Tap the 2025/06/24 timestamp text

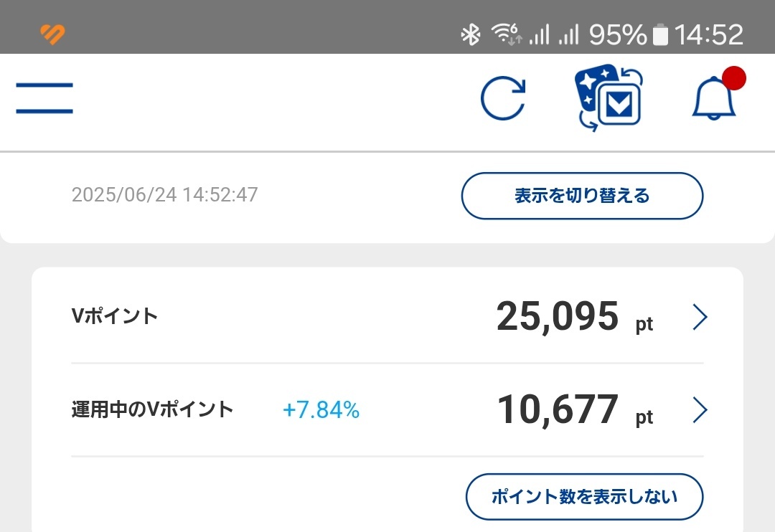pyautogui.click(x=164, y=194)
